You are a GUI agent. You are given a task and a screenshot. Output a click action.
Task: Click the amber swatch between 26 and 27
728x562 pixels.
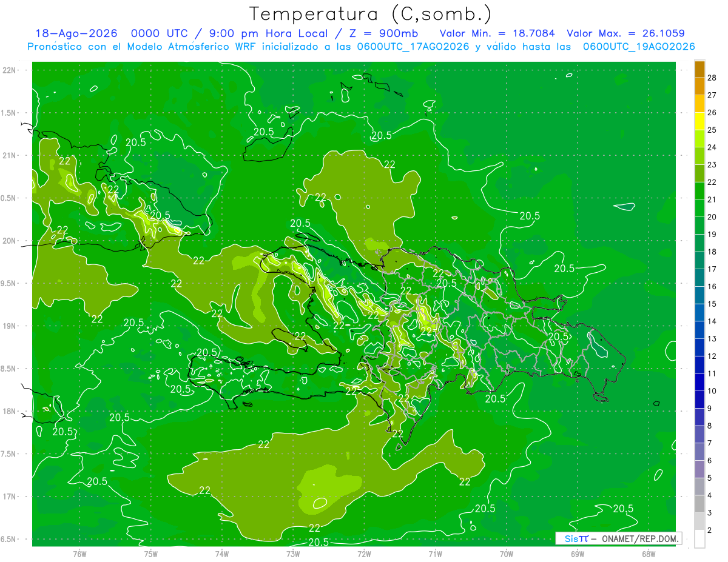coord(699,104)
